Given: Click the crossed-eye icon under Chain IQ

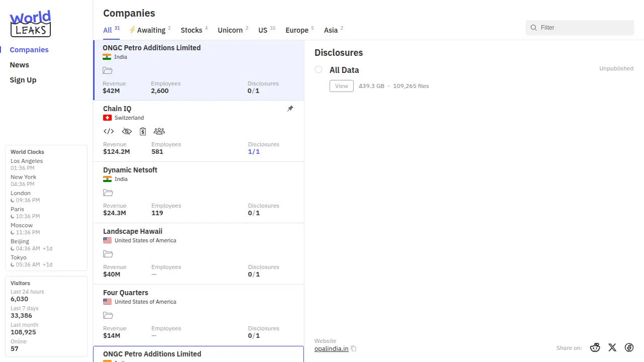Looking at the screenshot, I should pyautogui.click(x=127, y=131).
